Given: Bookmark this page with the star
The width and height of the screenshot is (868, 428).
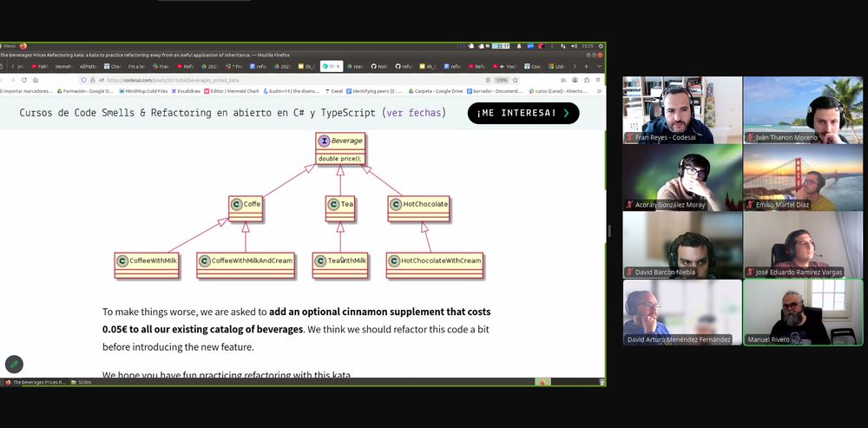Looking at the screenshot, I should (516, 80).
